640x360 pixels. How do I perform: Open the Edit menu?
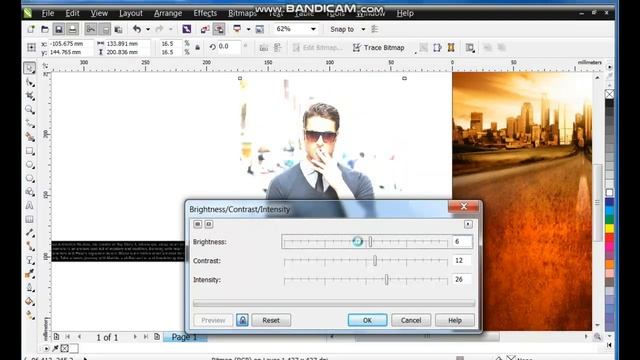click(x=73, y=13)
